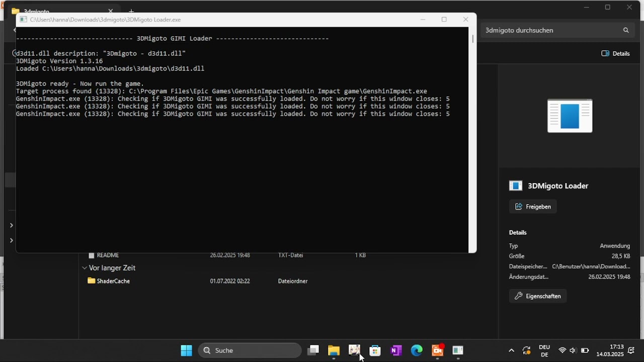Click the Suche taskbar search box
This screenshot has width=644, height=362.
250,350
